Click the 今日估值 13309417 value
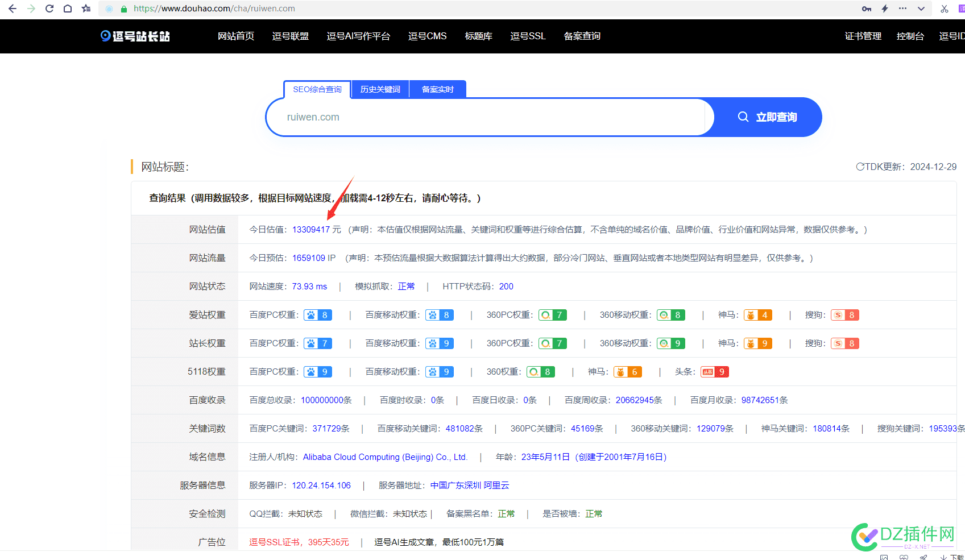 pyautogui.click(x=311, y=230)
